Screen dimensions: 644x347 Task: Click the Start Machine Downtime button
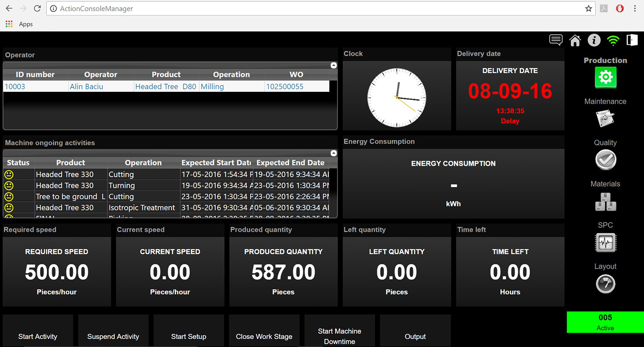[x=340, y=336]
